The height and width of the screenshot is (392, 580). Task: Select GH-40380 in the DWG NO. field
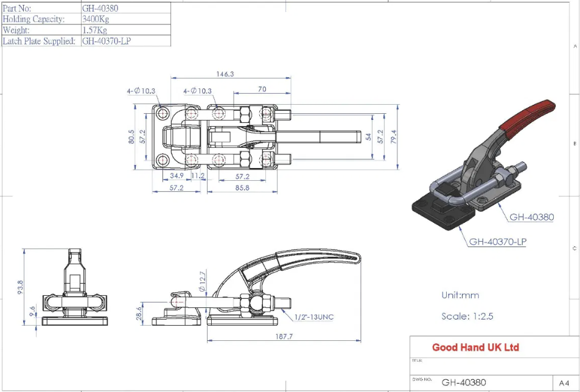464,382
